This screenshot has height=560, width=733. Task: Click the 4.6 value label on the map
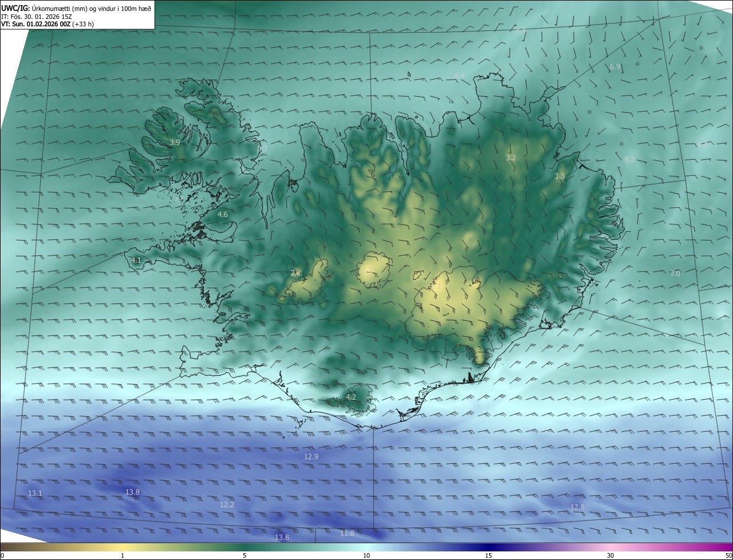click(x=223, y=214)
